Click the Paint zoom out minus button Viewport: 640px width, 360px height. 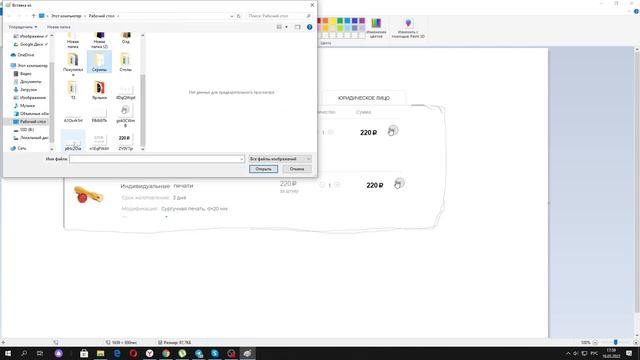tap(595, 342)
